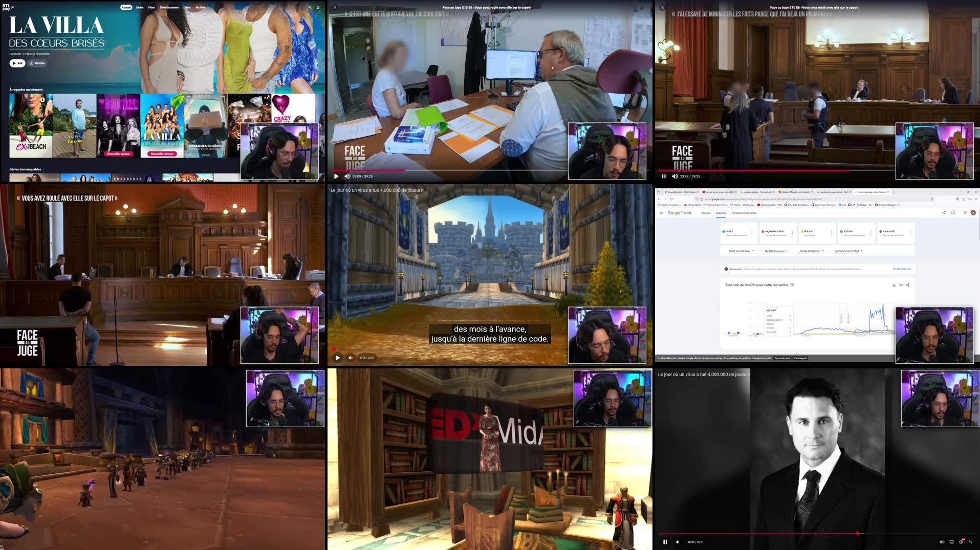Click the RTL play logo
This screenshot has width=980, height=550.
[x=8, y=7]
